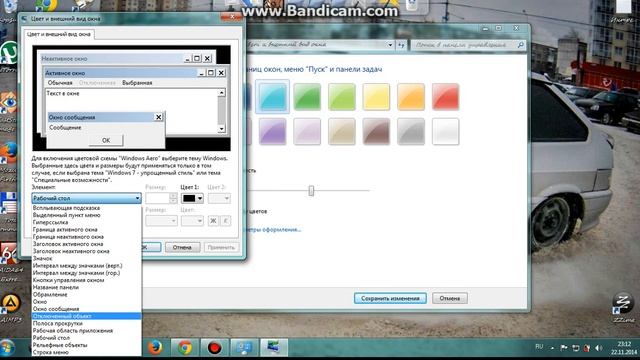The image size is (640, 360).
Task: Open the font Размер dropdown
Action: (x=161, y=221)
